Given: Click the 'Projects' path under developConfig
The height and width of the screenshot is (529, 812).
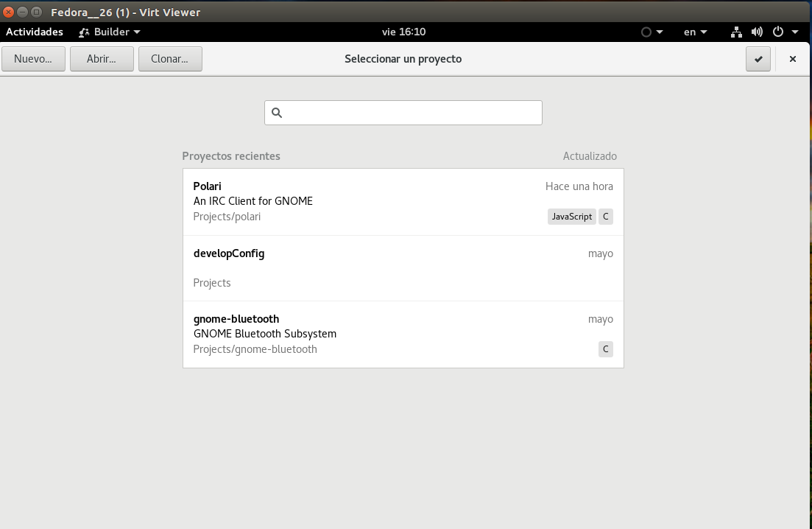Looking at the screenshot, I should tap(212, 283).
